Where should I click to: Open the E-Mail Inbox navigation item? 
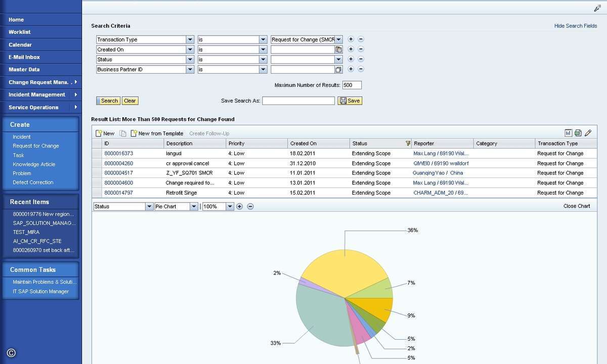click(24, 57)
